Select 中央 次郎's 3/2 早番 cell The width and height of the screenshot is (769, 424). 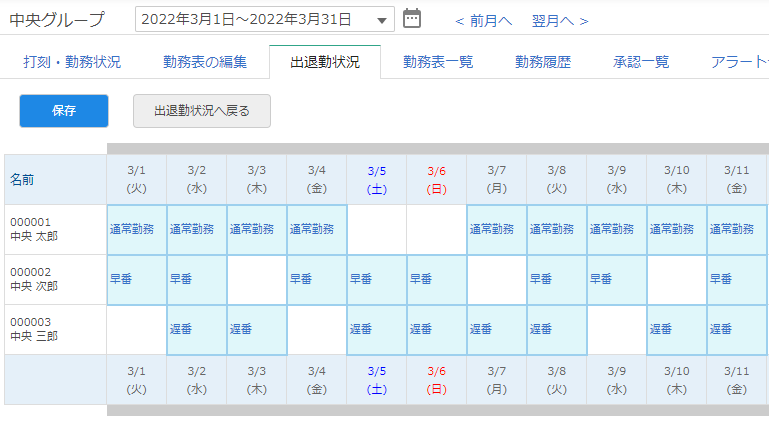(x=197, y=279)
